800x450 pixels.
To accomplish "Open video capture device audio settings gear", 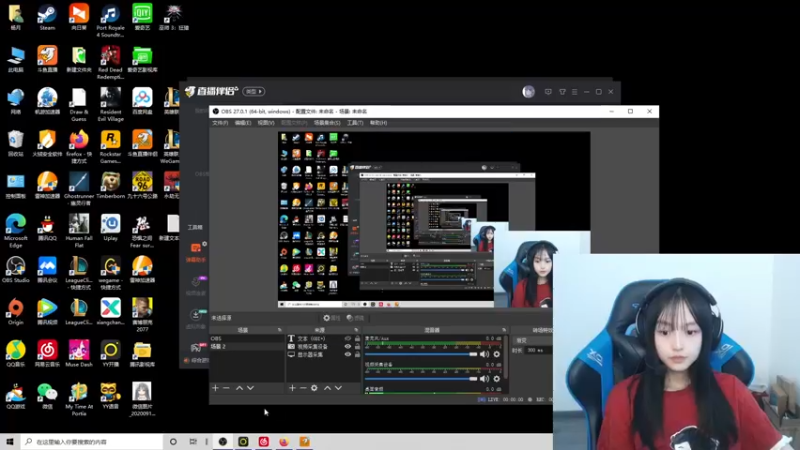I will pos(496,379).
